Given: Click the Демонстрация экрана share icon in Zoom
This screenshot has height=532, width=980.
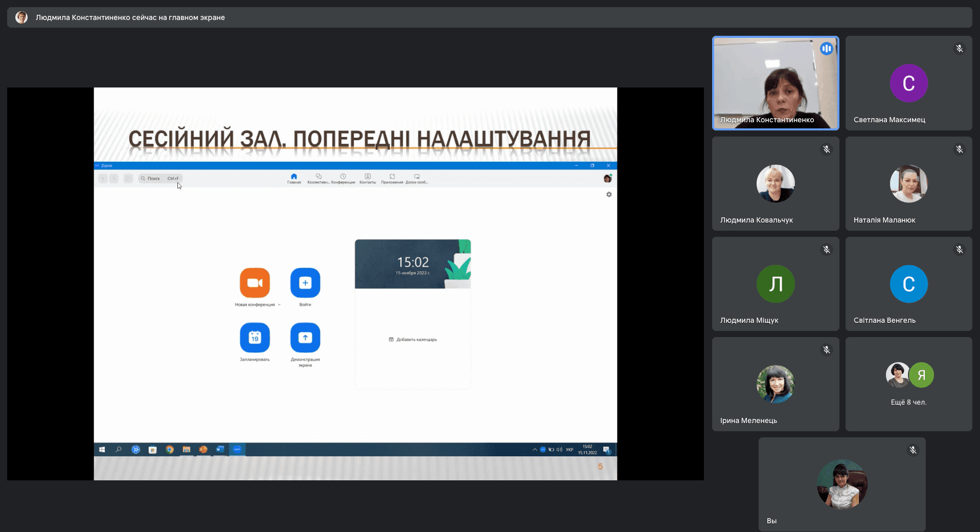Looking at the screenshot, I should 305,338.
